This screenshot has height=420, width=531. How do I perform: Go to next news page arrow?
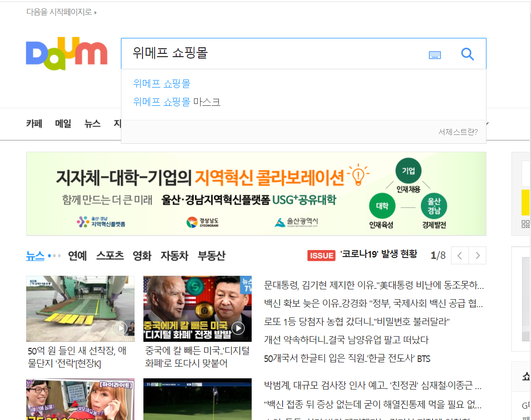478,256
